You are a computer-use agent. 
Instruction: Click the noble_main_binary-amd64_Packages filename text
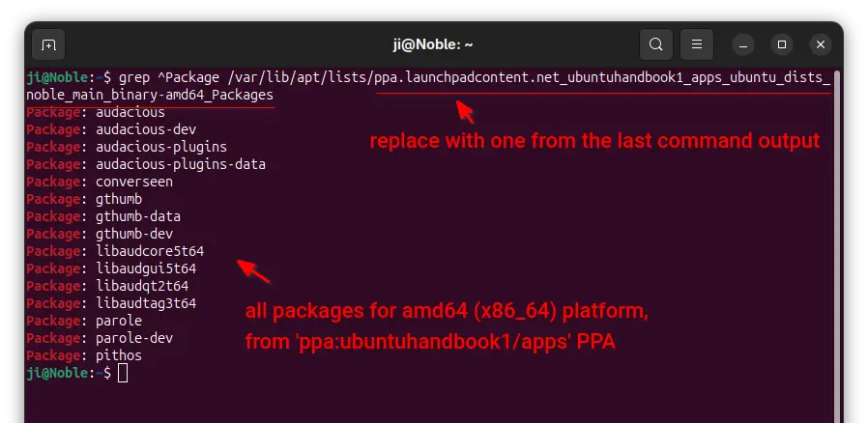tap(150, 95)
